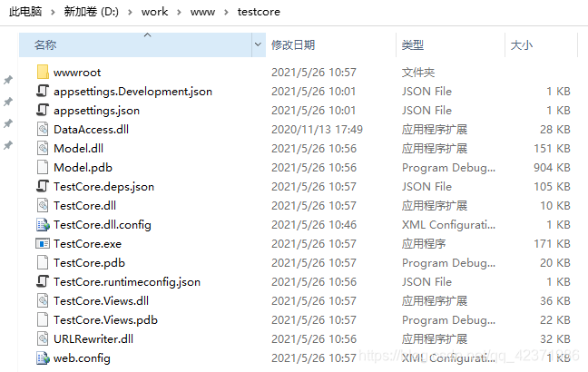Click the appsettings.json file icon
Screen dimensions: 588x372
[43, 110]
